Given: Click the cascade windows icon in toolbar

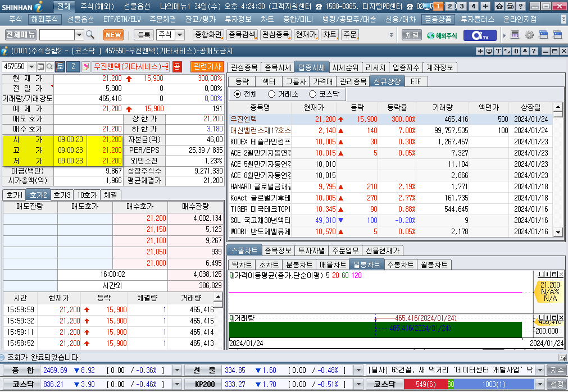Looking at the screenshot, I should pyautogui.click(x=543, y=35).
